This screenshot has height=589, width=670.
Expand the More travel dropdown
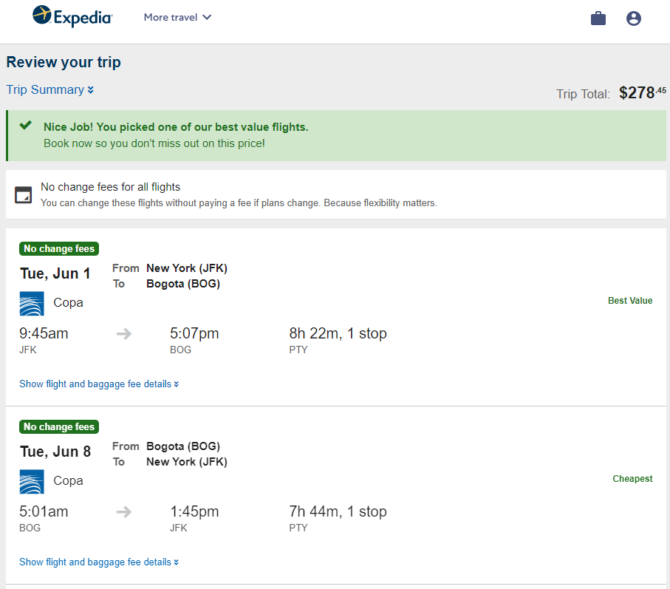tap(177, 18)
